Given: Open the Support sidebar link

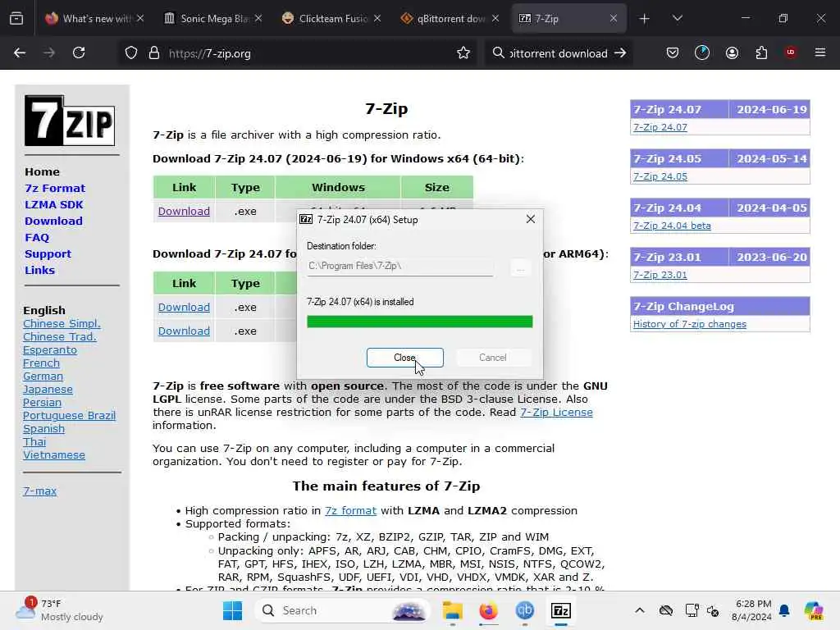Looking at the screenshot, I should click(48, 254).
